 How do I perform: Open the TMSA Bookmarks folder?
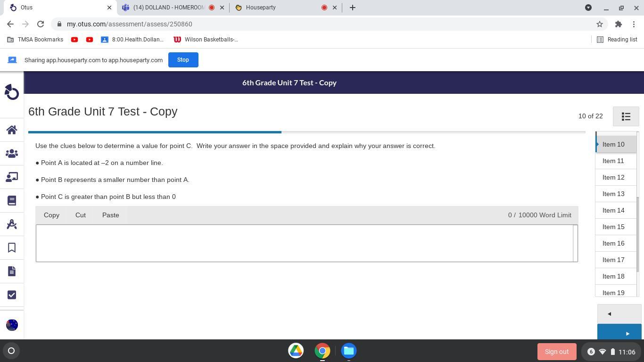pyautogui.click(x=35, y=40)
